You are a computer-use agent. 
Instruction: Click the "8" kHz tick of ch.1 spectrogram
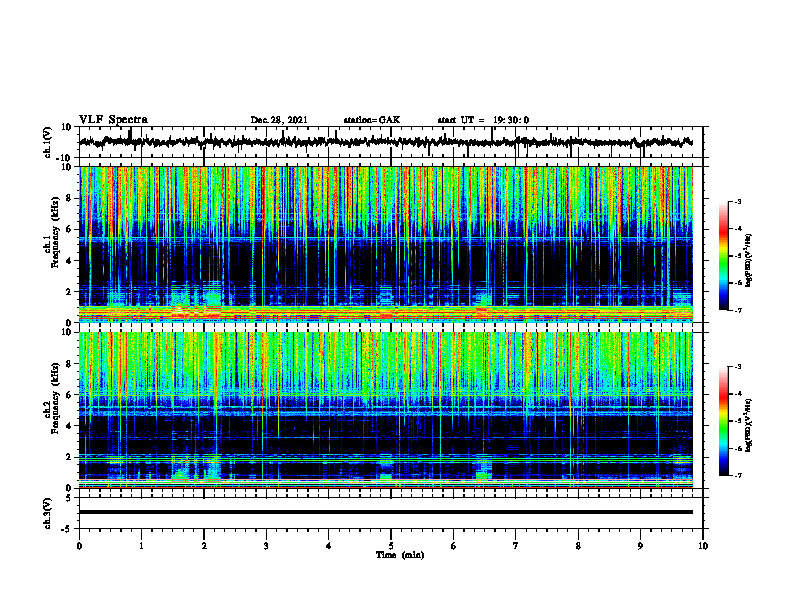[x=70, y=198]
